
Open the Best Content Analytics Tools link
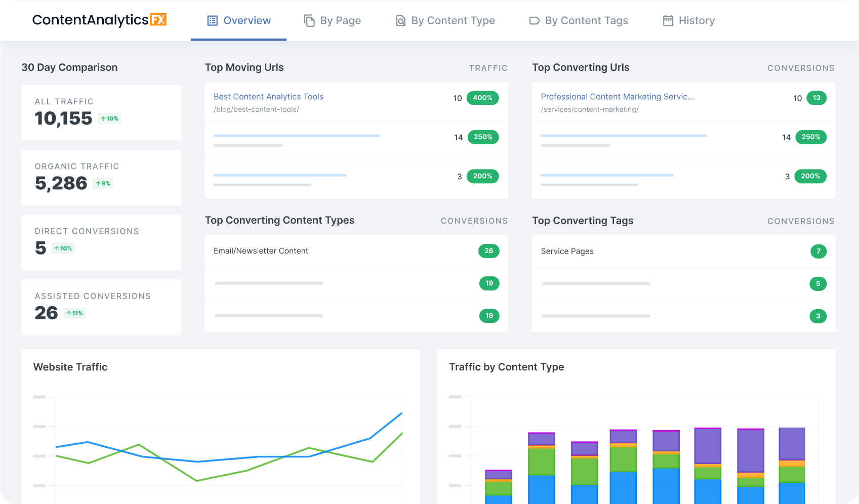[x=268, y=97]
